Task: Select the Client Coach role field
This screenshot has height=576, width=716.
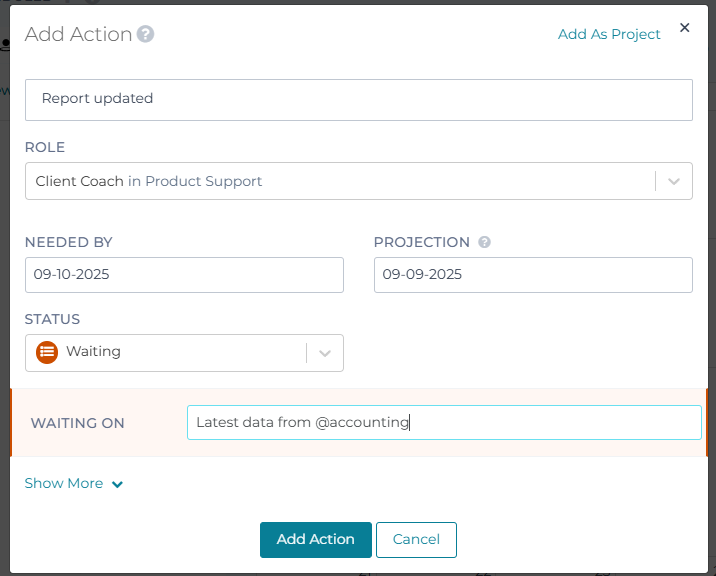Action: [340, 181]
